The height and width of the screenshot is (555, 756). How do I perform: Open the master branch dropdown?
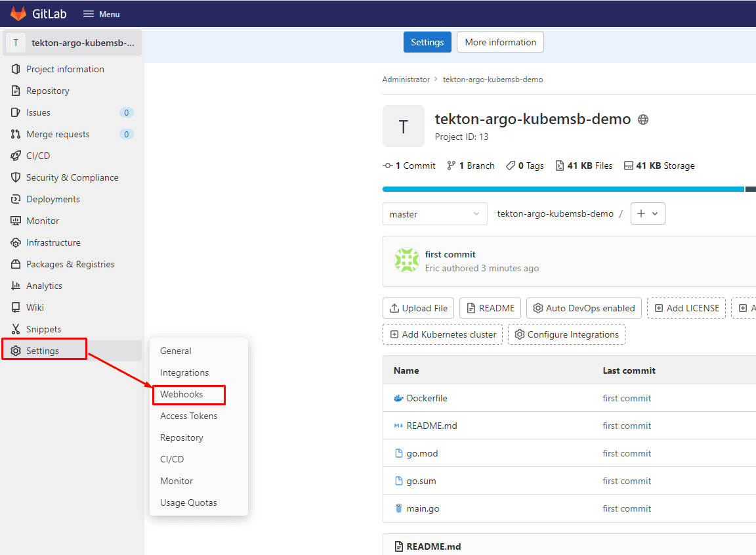click(x=434, y=214)
